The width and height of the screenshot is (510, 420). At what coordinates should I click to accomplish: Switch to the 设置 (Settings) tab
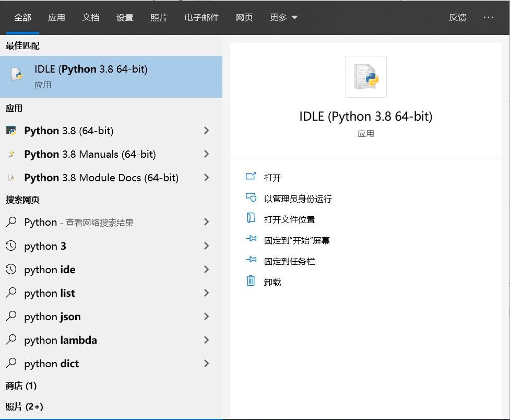[x=125, y=17]
